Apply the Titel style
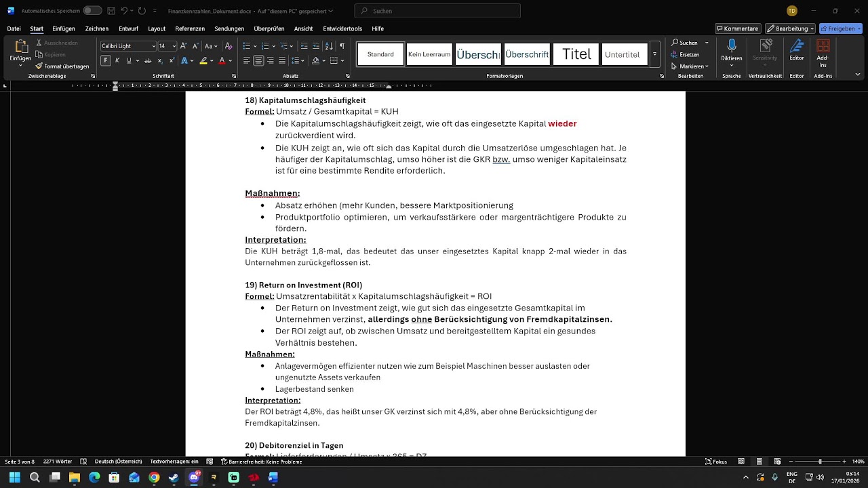Image resolution: width=868 pixels, height=488 pixels. (x=576, y=54)
